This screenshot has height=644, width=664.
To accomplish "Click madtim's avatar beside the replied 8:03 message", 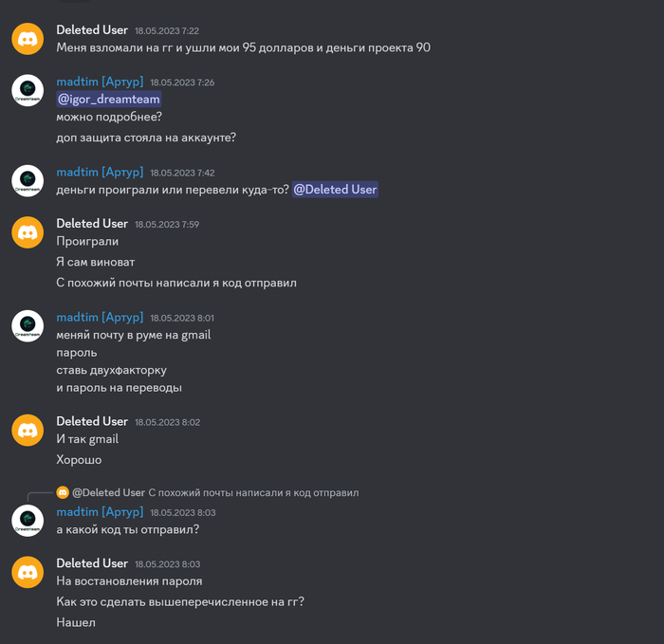I will pos(28,521).
